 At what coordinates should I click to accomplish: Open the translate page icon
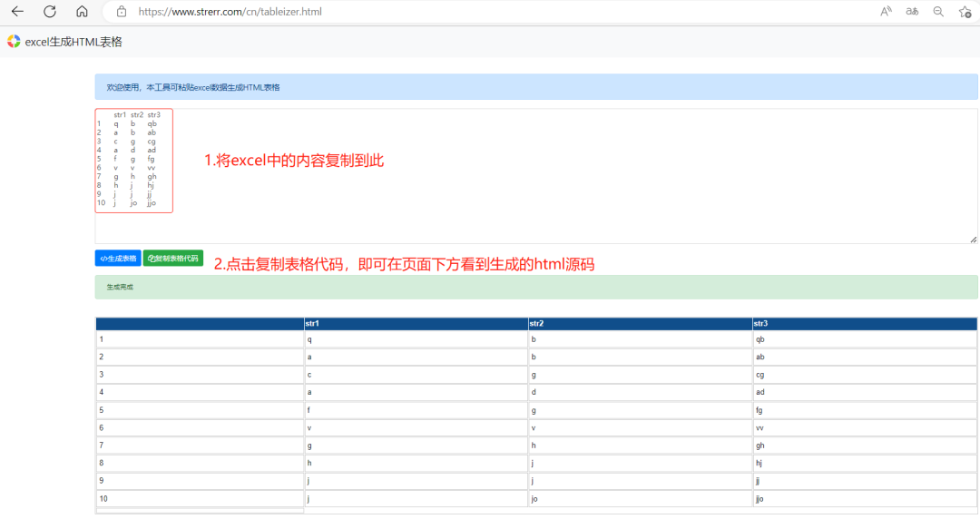(912, 11)
